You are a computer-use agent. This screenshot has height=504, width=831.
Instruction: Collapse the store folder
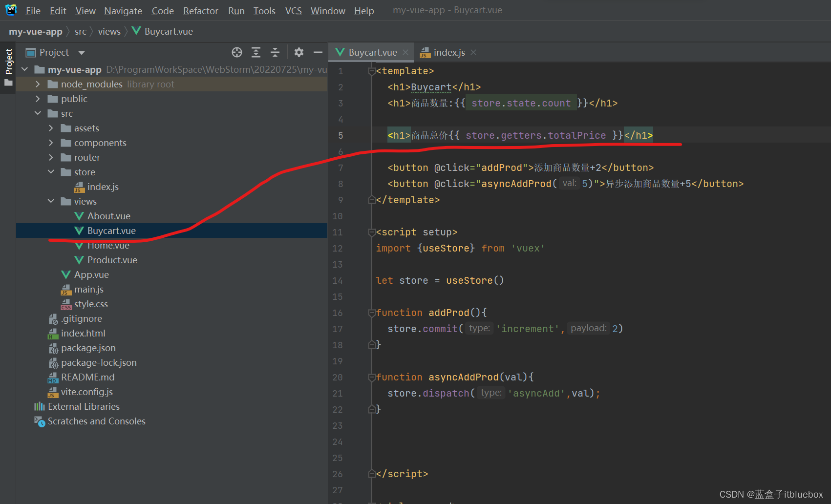51,172
